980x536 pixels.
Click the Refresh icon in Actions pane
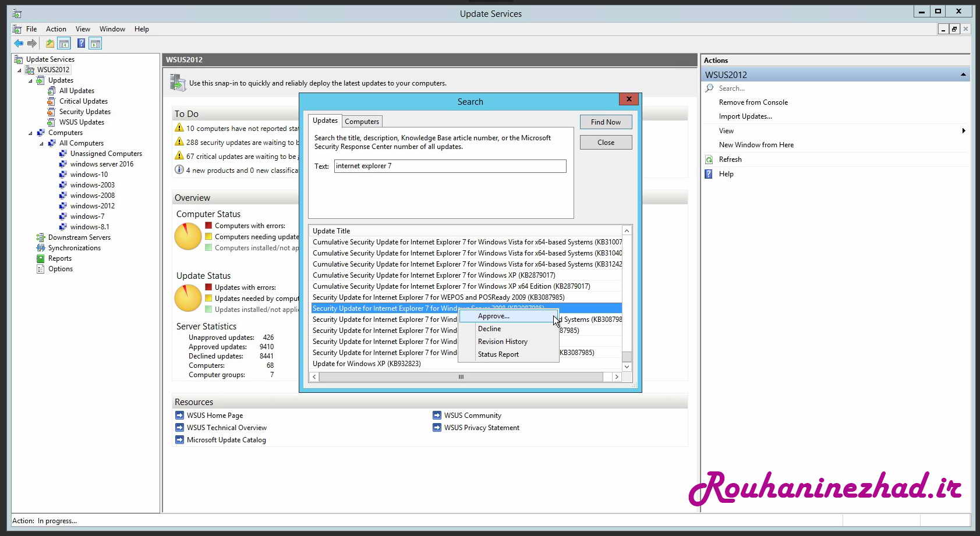709,159
